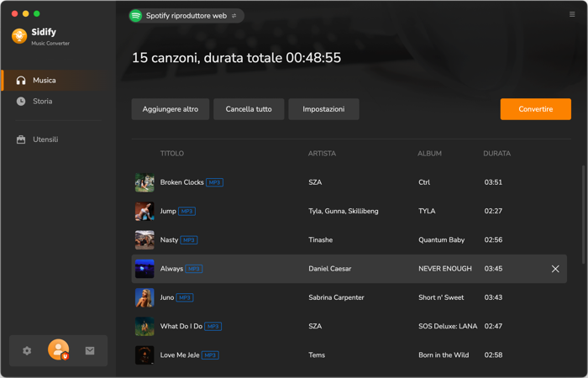The height and width of the screenshot is (378, 588).
Task: Click the Cancella tutto button
Action: 249,109
